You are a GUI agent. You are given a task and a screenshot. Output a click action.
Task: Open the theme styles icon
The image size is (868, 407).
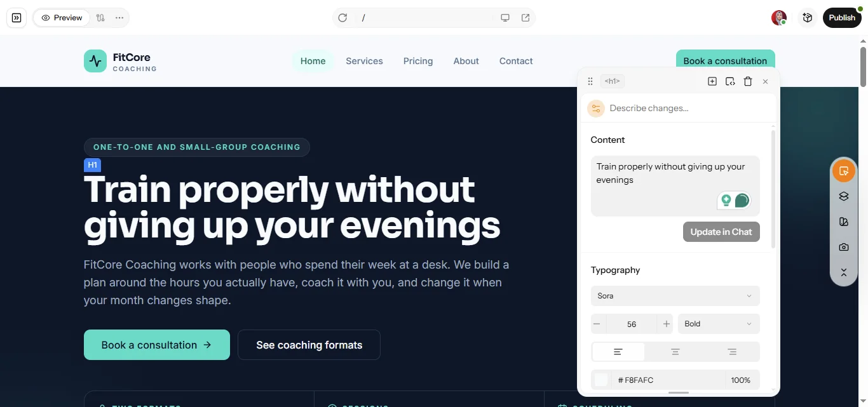coord(844,222)
